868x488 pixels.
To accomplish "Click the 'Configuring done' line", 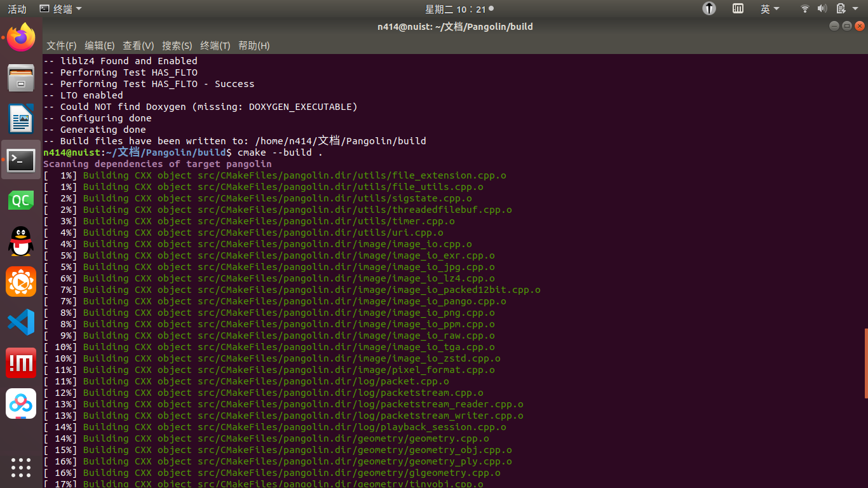I will (97, 118).
